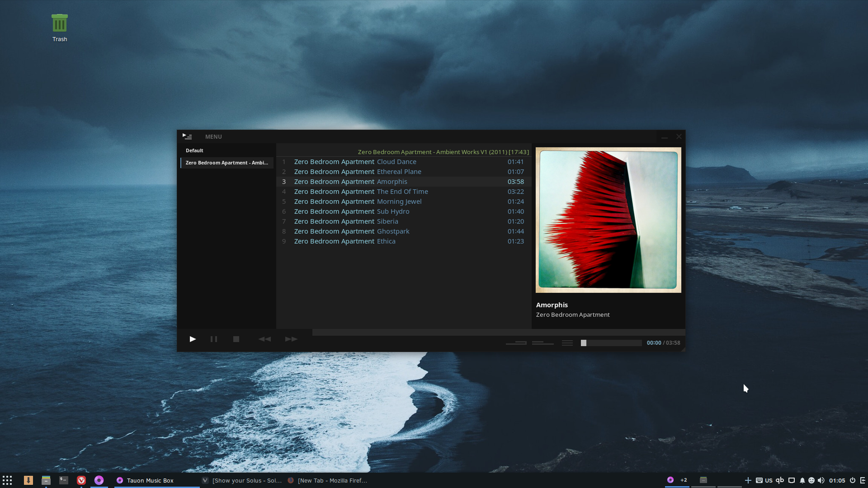This screenshot has width=868, height=488.
Task: Select track 6 Sub Hydro
Action: (x=404, y=211)
